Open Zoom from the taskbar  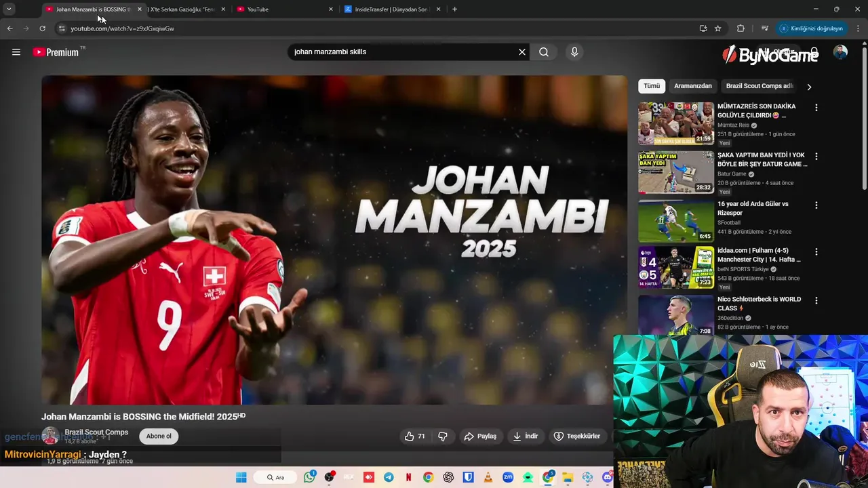(507, 477)
